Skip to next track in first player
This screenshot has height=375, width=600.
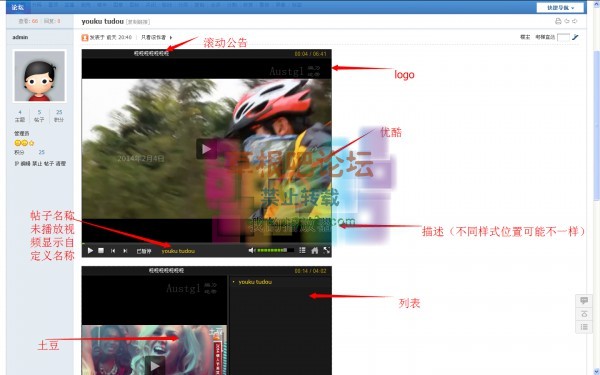125,251
